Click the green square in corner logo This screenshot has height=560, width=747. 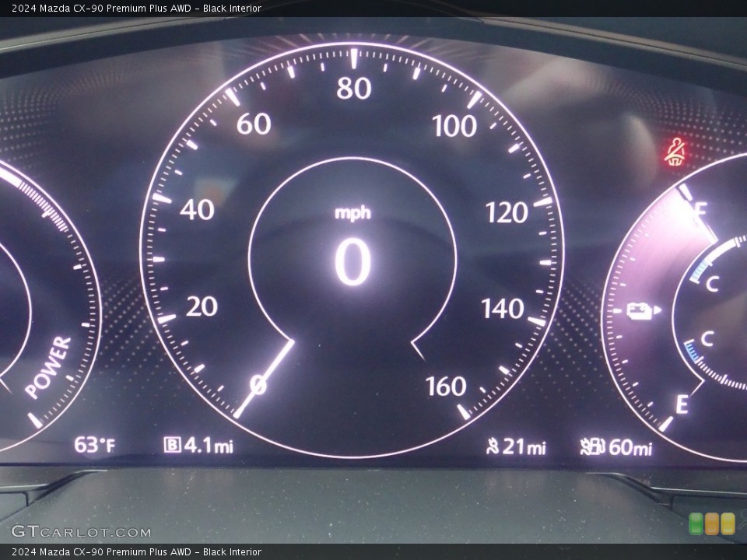click(x=696, y=523)
